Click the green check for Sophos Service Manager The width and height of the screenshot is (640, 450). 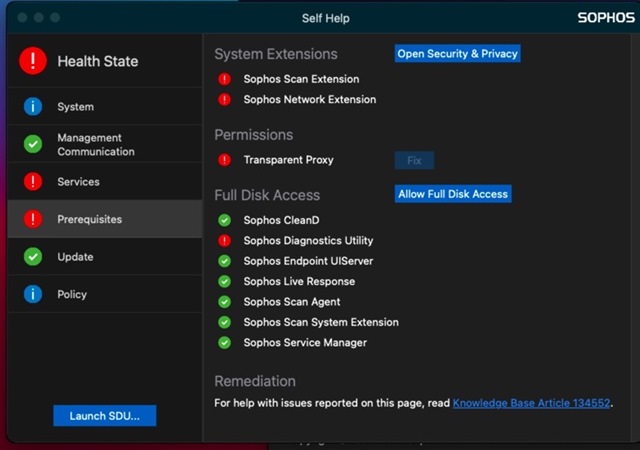coord(224,343)
